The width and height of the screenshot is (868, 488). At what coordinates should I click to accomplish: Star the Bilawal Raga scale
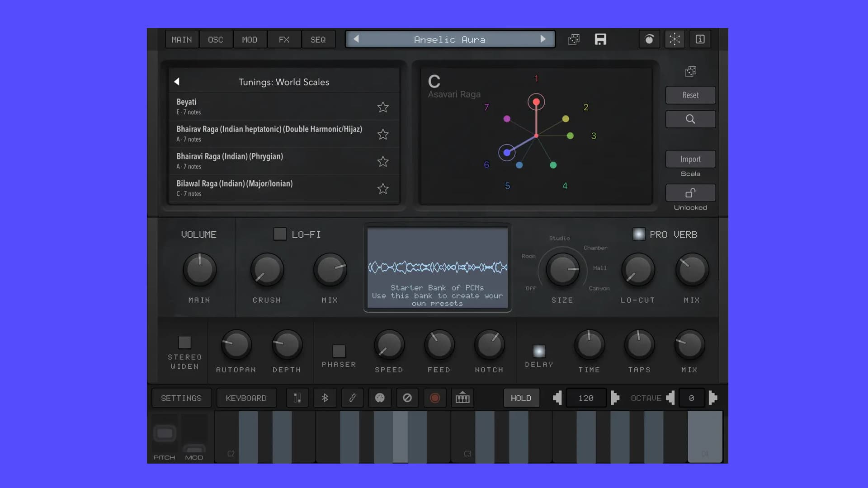(383, 188)
